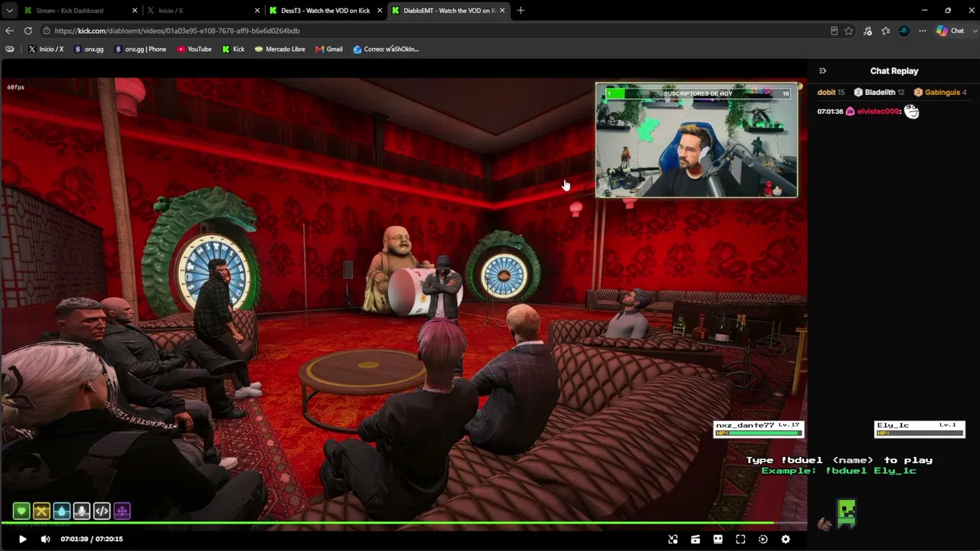This screenshot has width=980, height=551.
Task: Click the player icon left of fullscreen
Action: coord(718,540)
